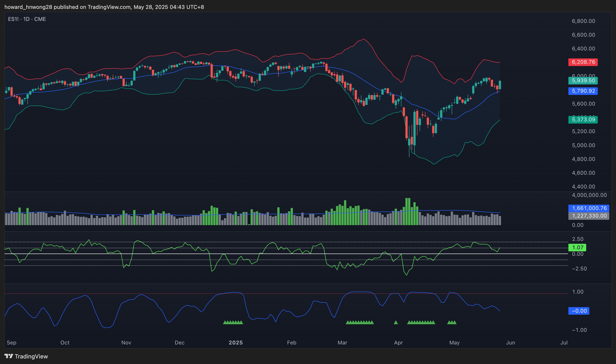Click the gray 1,227,330.00 volume label
Viewport: 616px width, 364px height.
589,216
